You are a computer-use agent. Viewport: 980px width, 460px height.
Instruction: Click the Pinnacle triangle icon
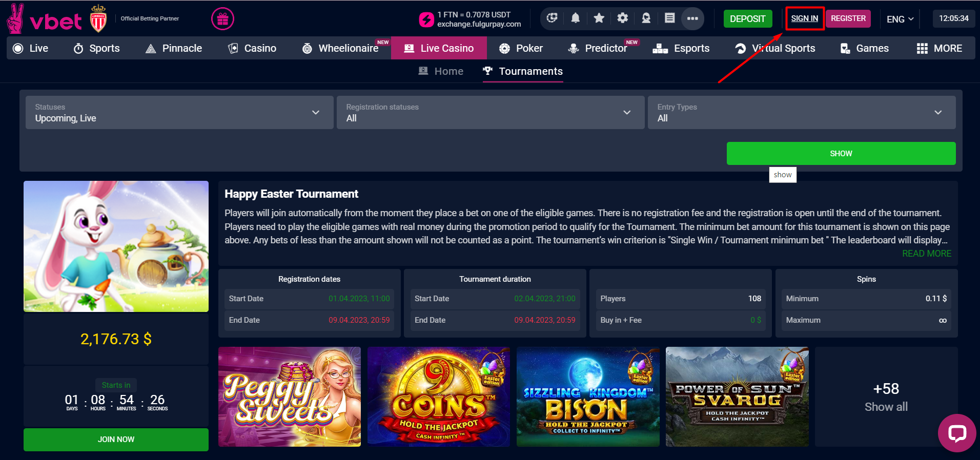(x=151, y=49)
